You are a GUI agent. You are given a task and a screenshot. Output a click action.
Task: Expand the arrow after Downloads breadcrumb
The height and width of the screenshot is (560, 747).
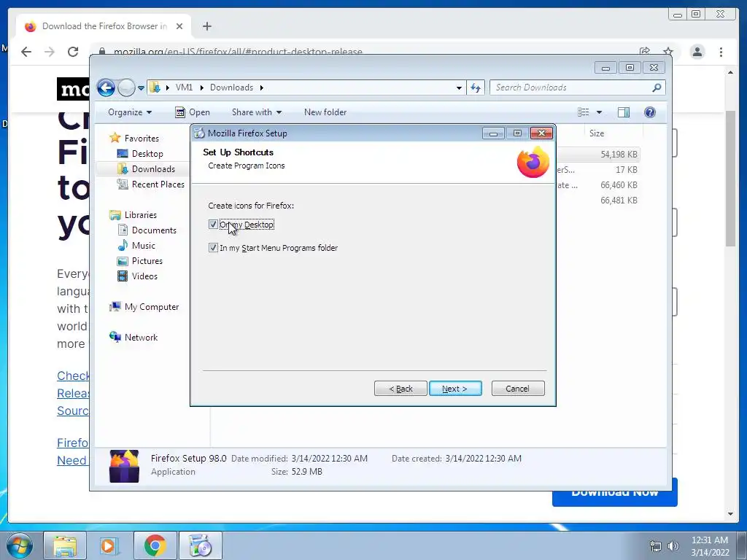coord(262,87)
